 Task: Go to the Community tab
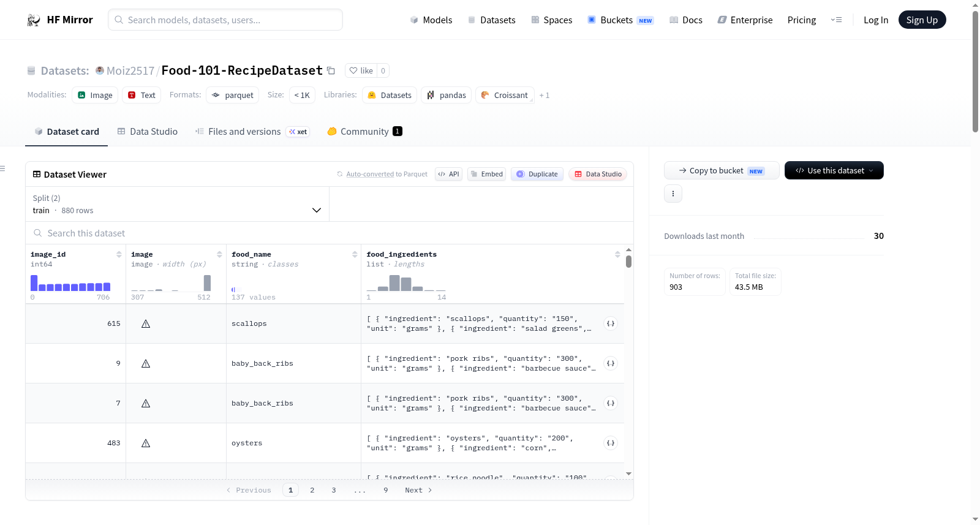click(x=365, y=132)
